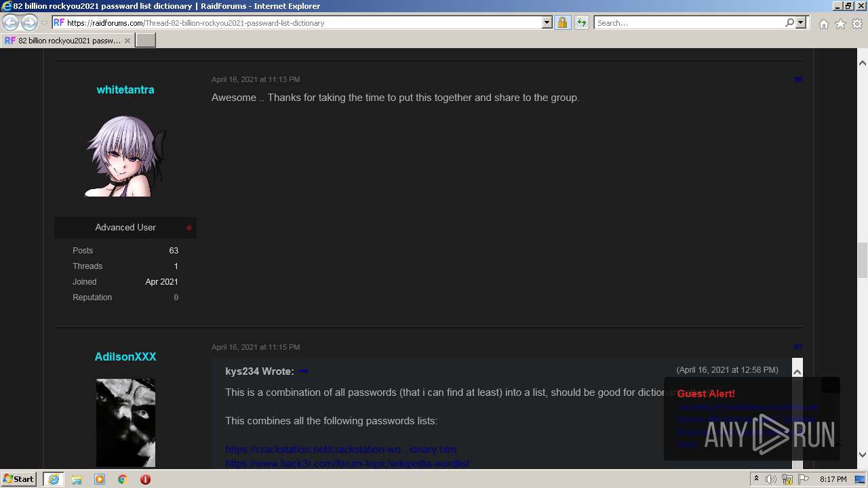Select the Advanced User rank label

point(125,227)
